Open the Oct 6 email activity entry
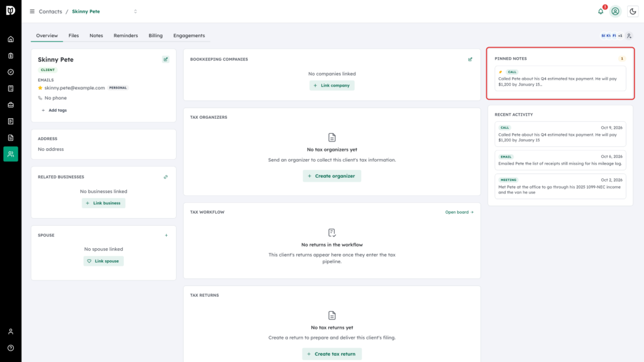644x362 pixels. (560, 160)
